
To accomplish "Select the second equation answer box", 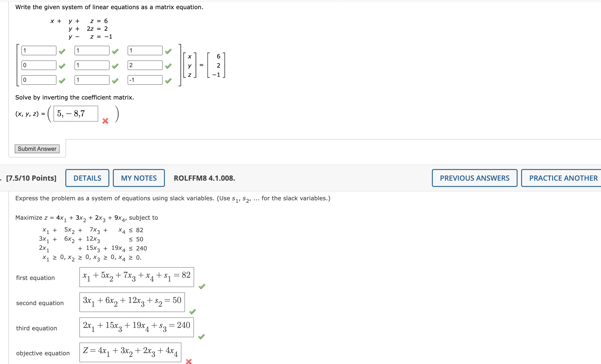I will click(132, 302).
